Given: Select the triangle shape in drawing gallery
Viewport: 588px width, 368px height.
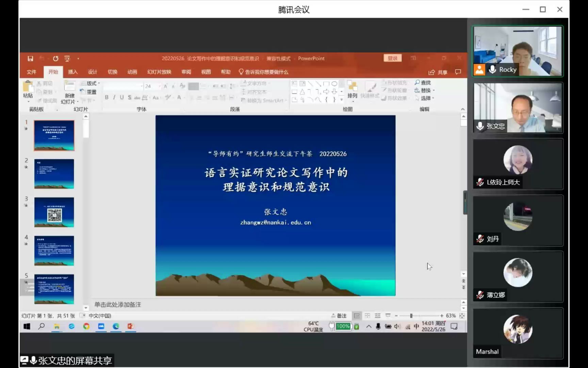Looking at the screenshot, I should 302,92.
